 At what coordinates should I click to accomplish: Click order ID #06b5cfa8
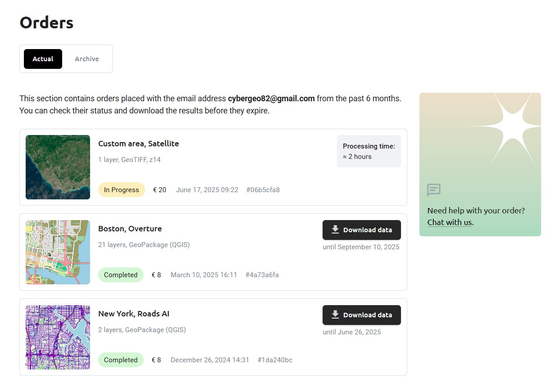[263, 190]
